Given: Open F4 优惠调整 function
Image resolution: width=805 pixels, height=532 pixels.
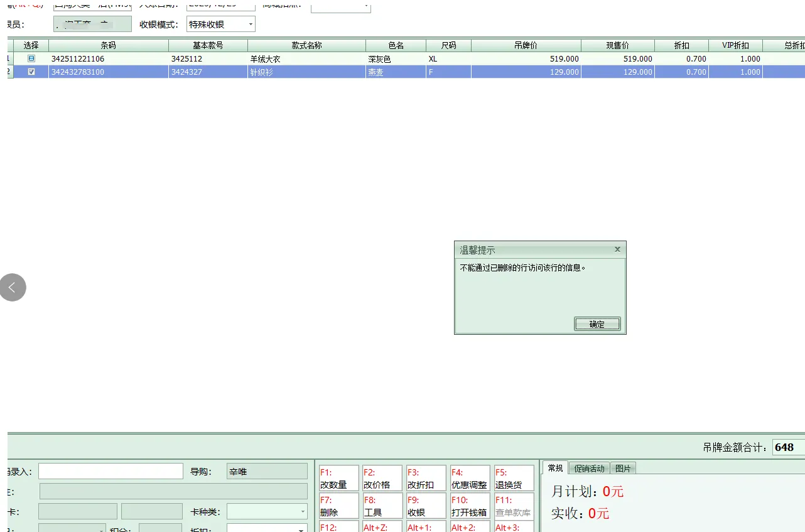Looking at the screenshot, I should pyautogui.click(x=469, y=479).
